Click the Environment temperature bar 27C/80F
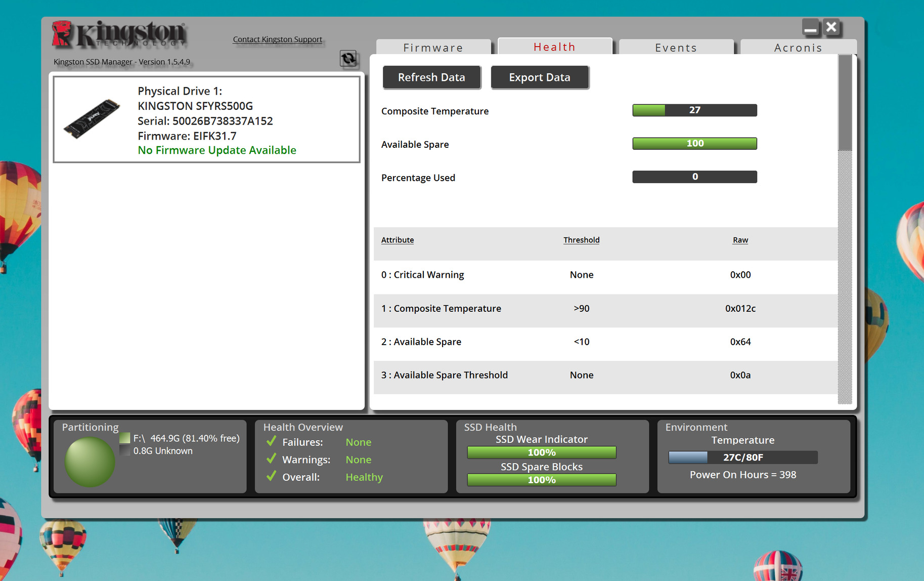The height and width of the screenshot is (581, 924). tap(743, 458)
